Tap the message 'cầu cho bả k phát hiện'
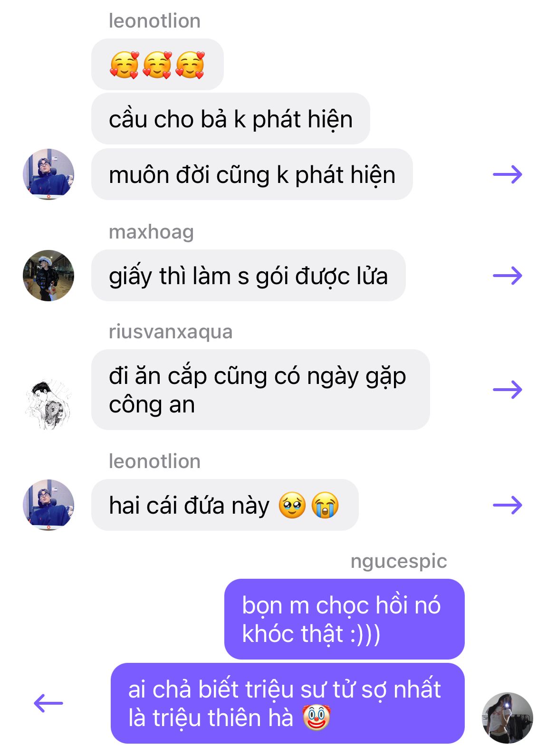Screen dimensions: 556x756 coord(230,119)
